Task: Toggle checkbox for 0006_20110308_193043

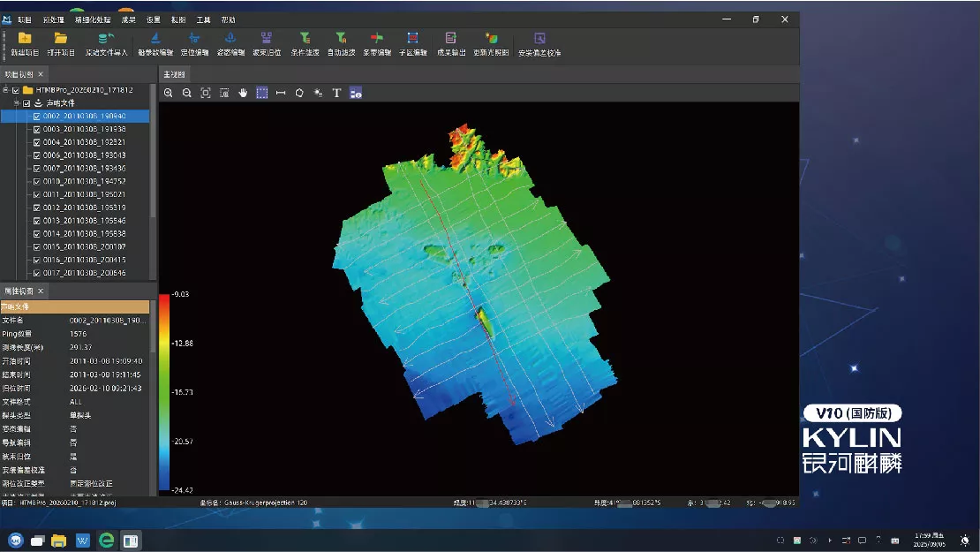Action: [x=37, y=155]
